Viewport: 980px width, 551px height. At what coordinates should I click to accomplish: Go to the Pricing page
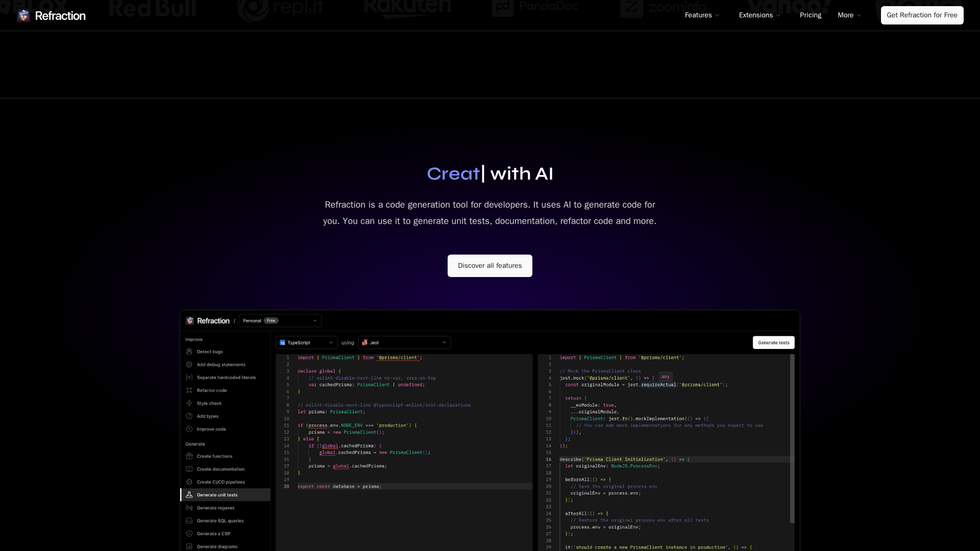811,15
